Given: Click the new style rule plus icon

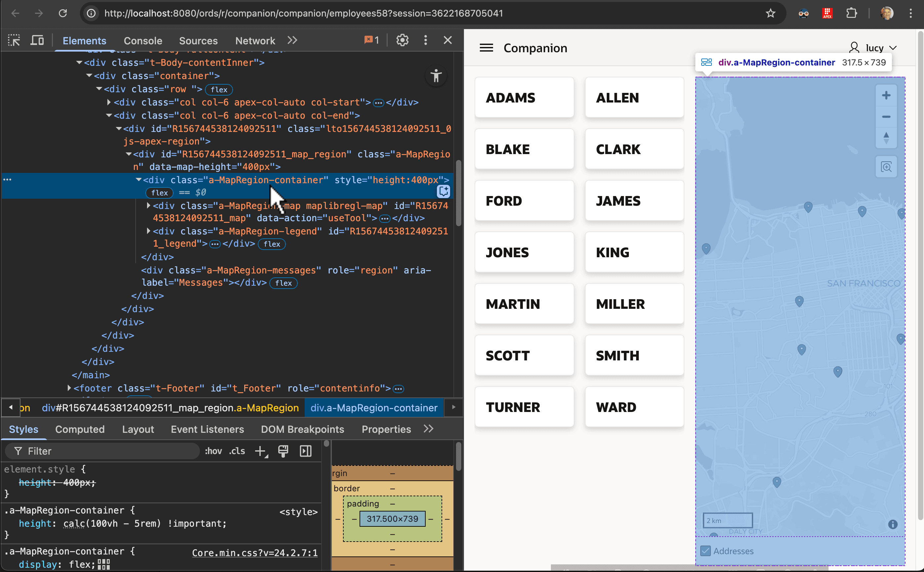Looking at the screenshot, I should [x=261, y=451].
